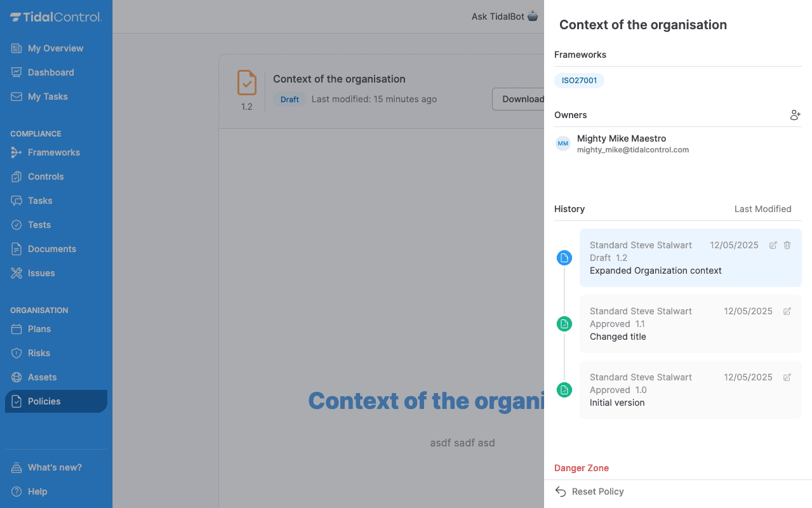The image size is (812, 508).
Task: Edit the Draft 1.2 history entry
Action: [773, 245]
